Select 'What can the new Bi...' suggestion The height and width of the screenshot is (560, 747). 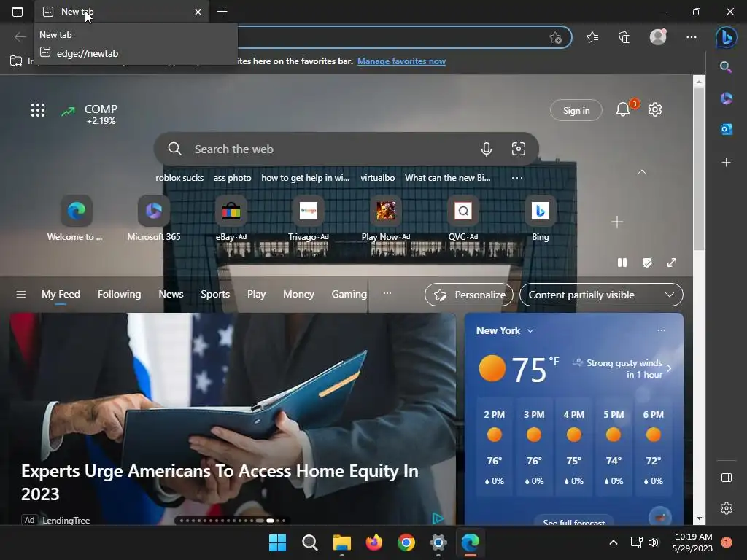coord(447,178)
